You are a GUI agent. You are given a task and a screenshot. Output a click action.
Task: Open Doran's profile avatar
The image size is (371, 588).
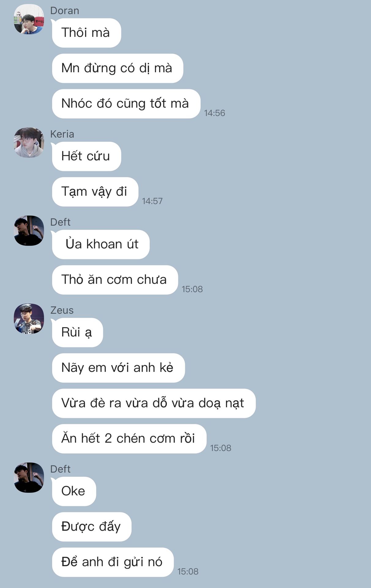click(29, 19)
